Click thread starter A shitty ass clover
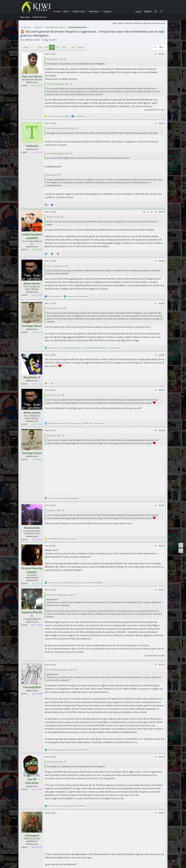Screen dimensions: 186x868 point(31,40)
